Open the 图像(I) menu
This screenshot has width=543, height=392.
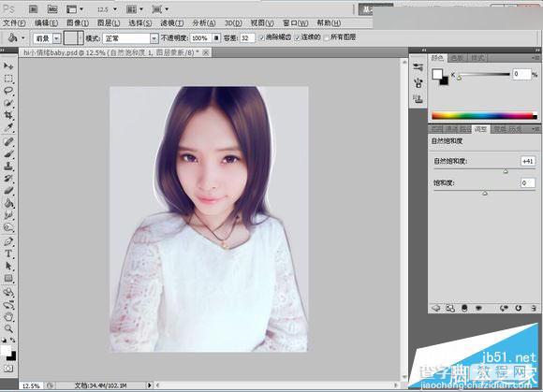click(x=78, y=22)
